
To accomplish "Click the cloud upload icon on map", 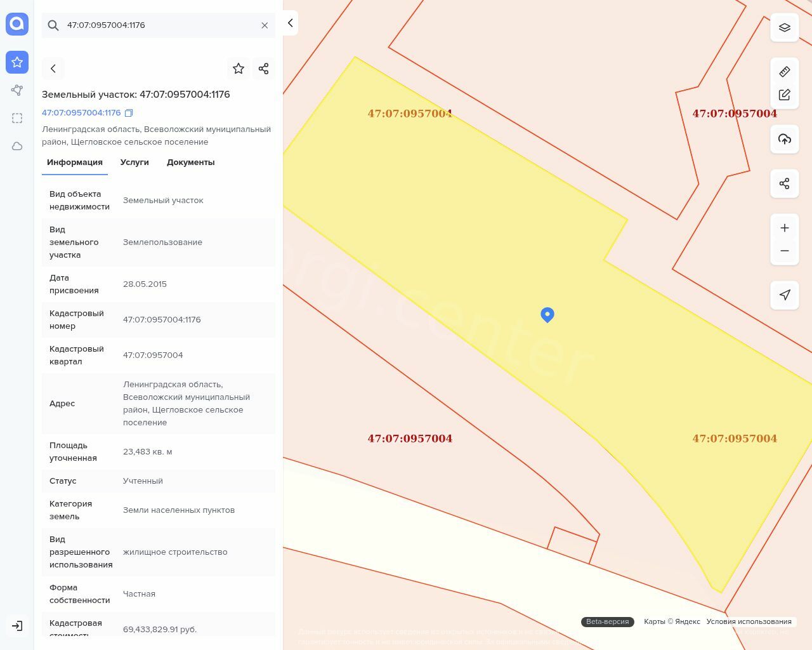I will pyautogui.click(x=784, y=139).
